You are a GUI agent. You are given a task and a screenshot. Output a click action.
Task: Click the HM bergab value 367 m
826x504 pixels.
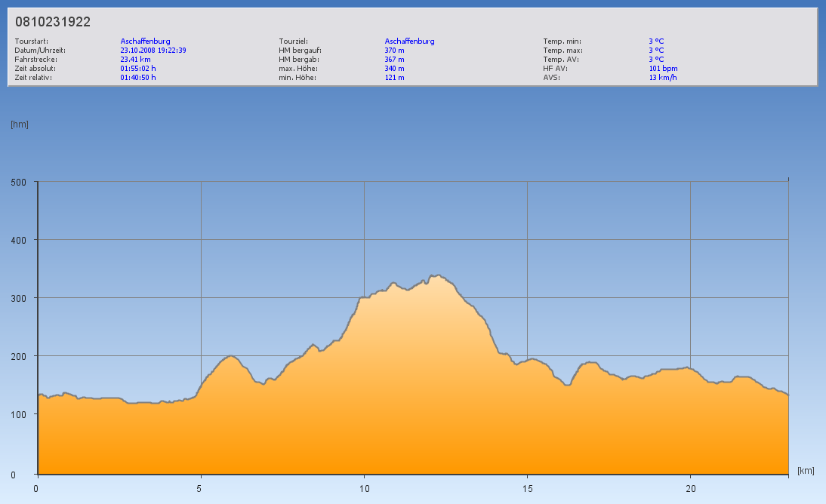click(x=394, y=60)
